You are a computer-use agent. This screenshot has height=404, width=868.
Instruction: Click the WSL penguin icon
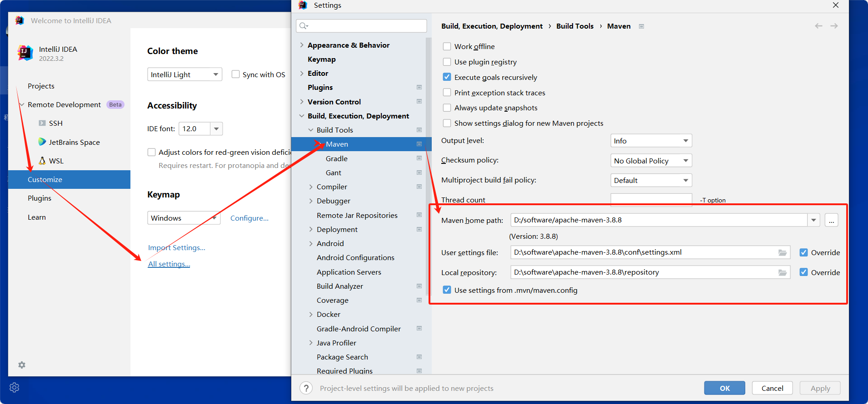42,161
